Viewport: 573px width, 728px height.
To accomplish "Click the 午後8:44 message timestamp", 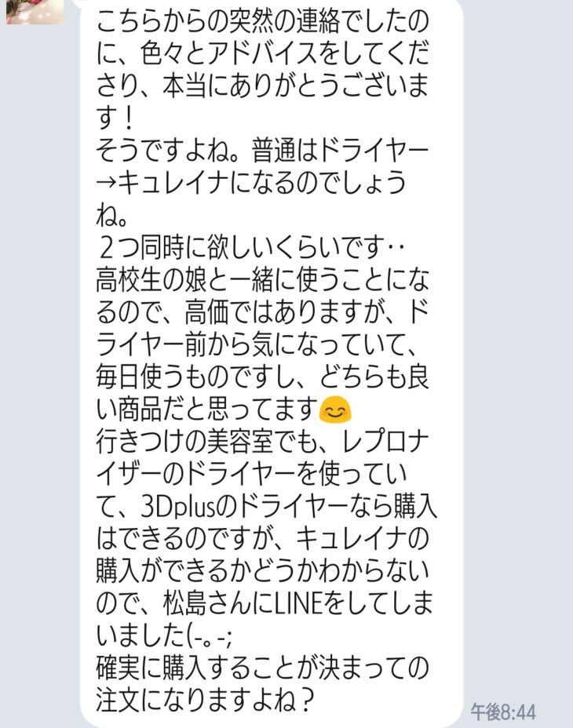I will click(503, 712).
